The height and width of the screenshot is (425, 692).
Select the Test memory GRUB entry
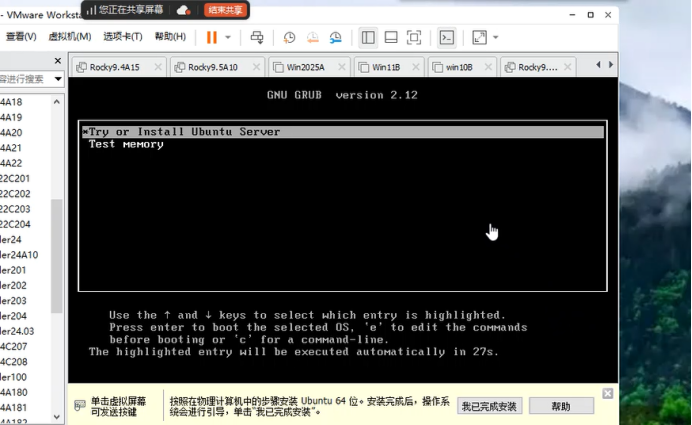pos(126,145)
